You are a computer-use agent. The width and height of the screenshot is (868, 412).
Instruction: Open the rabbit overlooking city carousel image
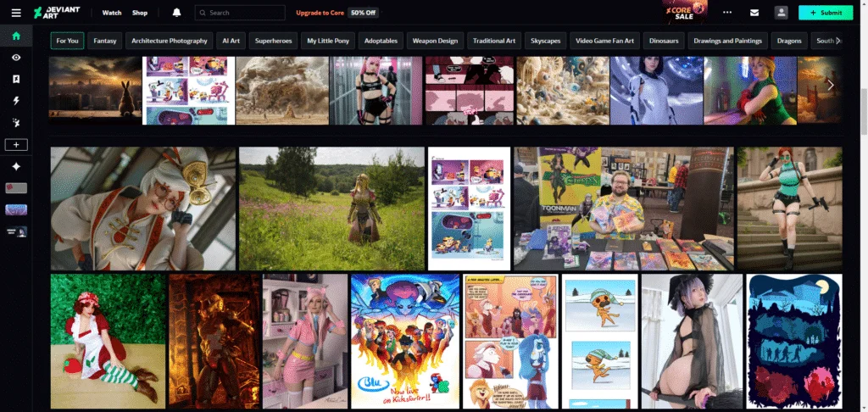pyautogui.click(x=95, y=90)
